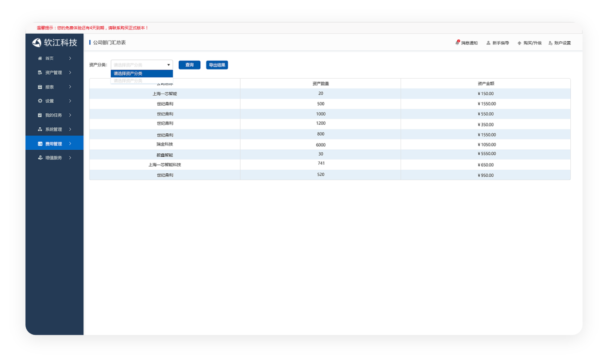This screenshot has height=364, width=608.
Task: Select highlighted option 请选择资产分类 in dropdown list
Action: [142, 74]
